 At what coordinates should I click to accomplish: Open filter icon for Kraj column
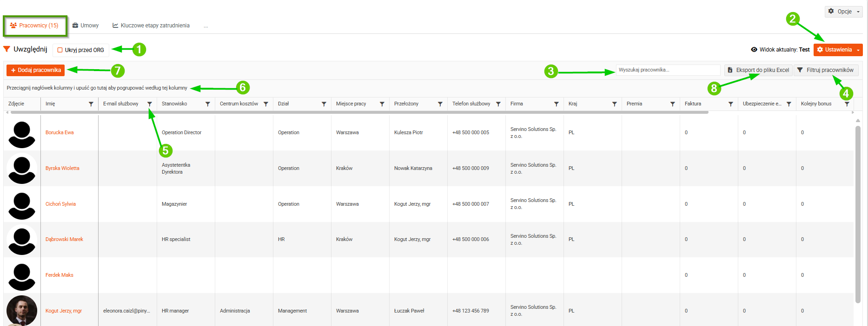pyautogui.click(x=615, y=104)
